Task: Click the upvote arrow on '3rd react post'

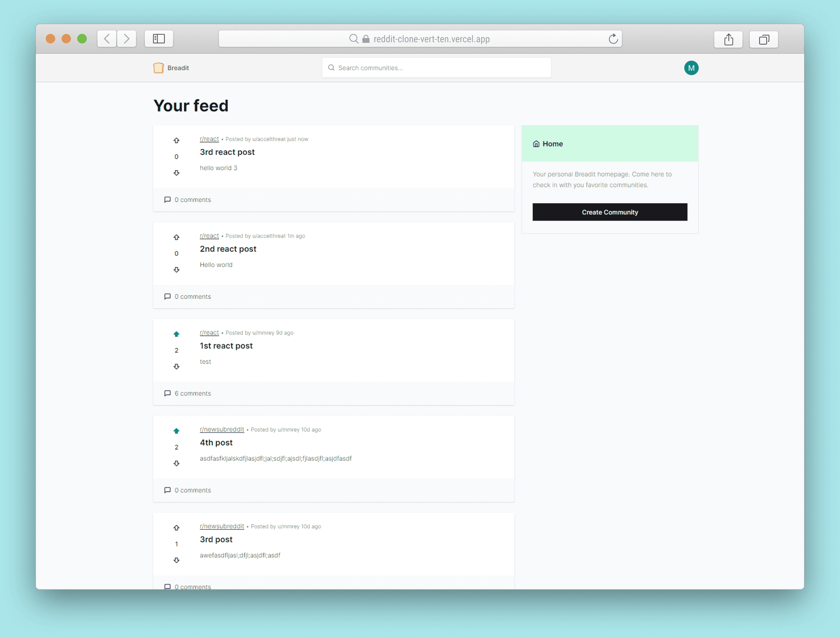Action: pos(176,141)
